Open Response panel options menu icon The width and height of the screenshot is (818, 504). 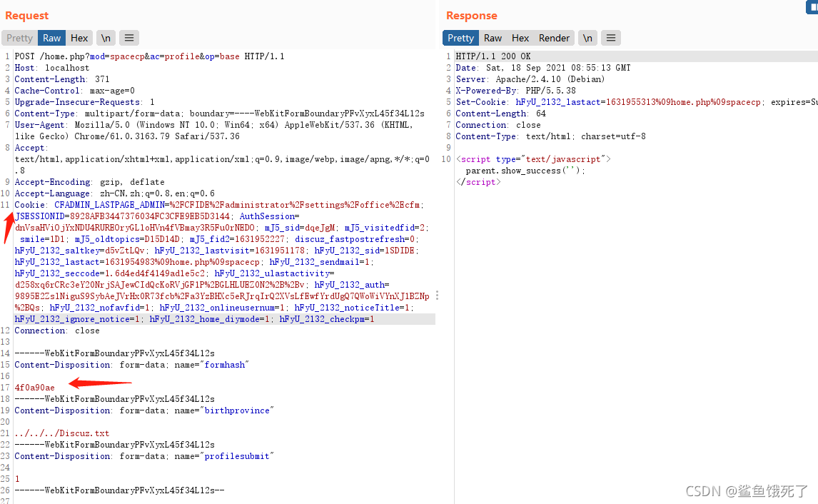611,38
